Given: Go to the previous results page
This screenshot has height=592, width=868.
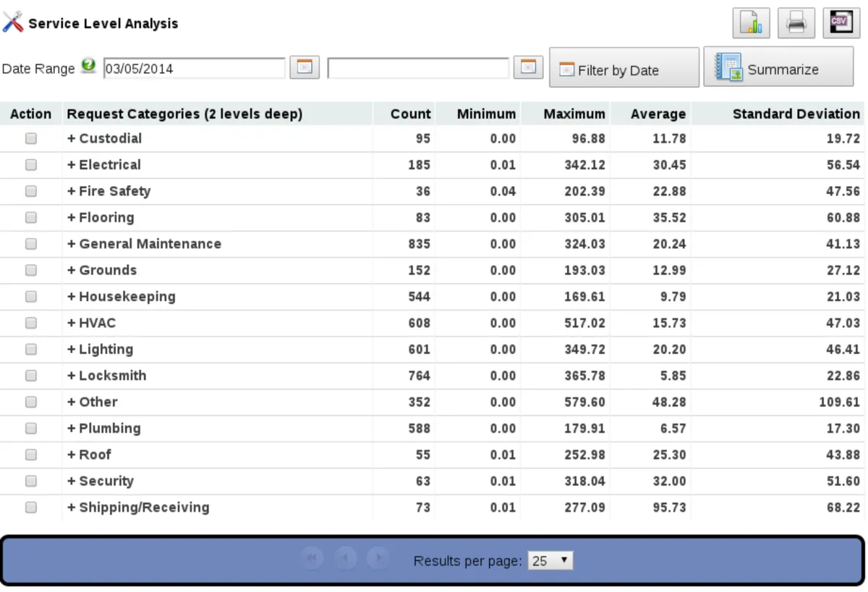Looking at the screenshot, I should coord(345,559).
